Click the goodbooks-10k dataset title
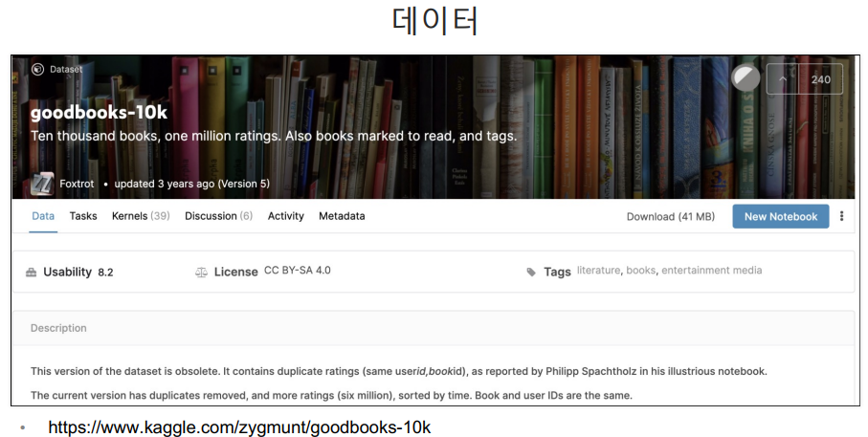 pos(99,112)
